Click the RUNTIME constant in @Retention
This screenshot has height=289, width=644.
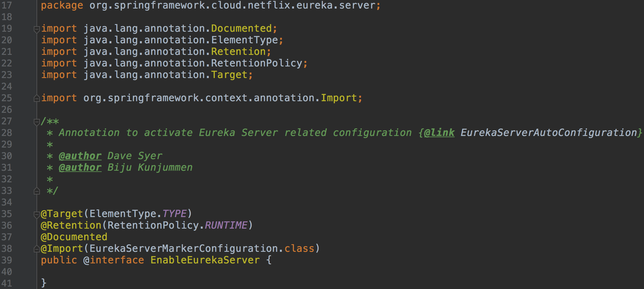226,226
